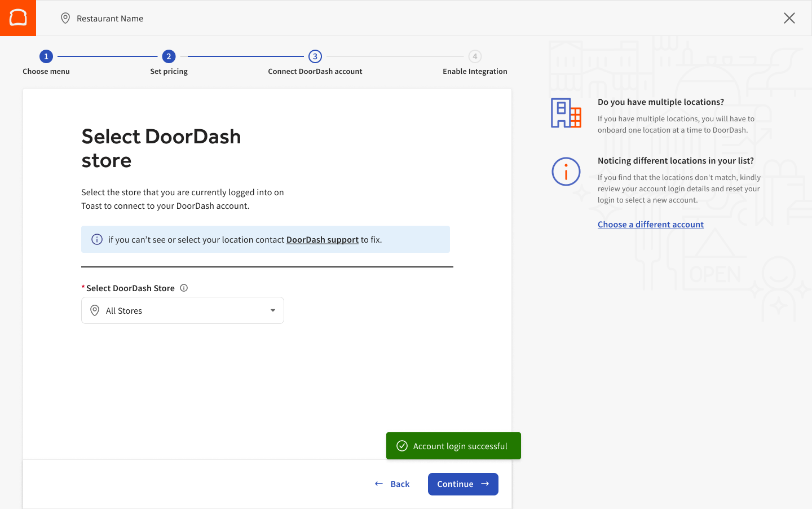This screenshot has height=509, width=812.
Task: Expand the DoorDash store list
Action: pyautogui.click(x=182, y=310)
